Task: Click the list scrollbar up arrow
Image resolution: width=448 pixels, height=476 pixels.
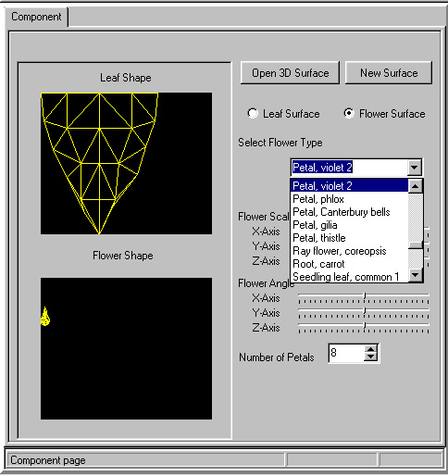Action: (416, 186)
